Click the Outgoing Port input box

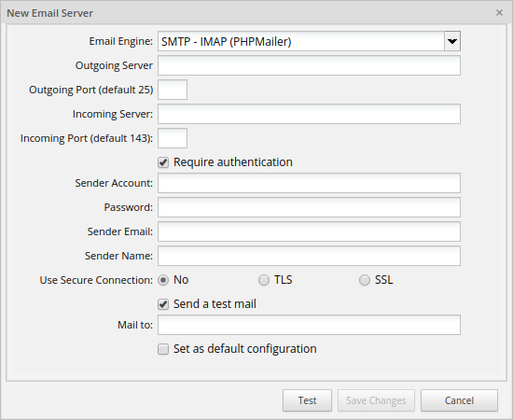pos(173,90)
